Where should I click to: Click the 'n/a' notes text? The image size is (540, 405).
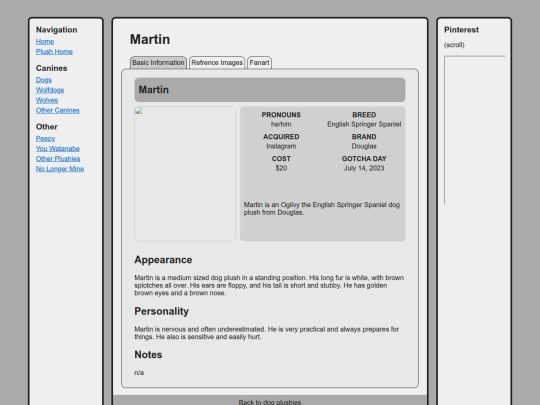pyautogui.click(x=139, y=373)
